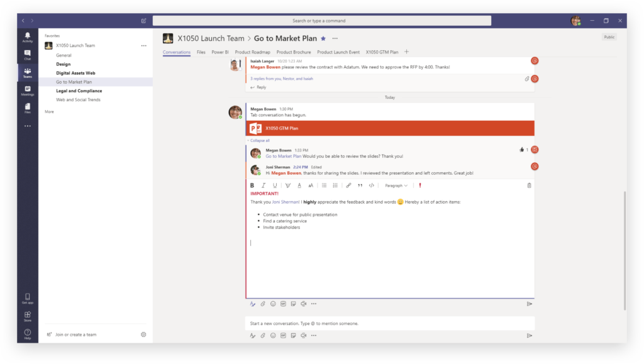Switch to the Conversations tab
This screenshot has width=644, height=364.
click(x=177, y=52)
